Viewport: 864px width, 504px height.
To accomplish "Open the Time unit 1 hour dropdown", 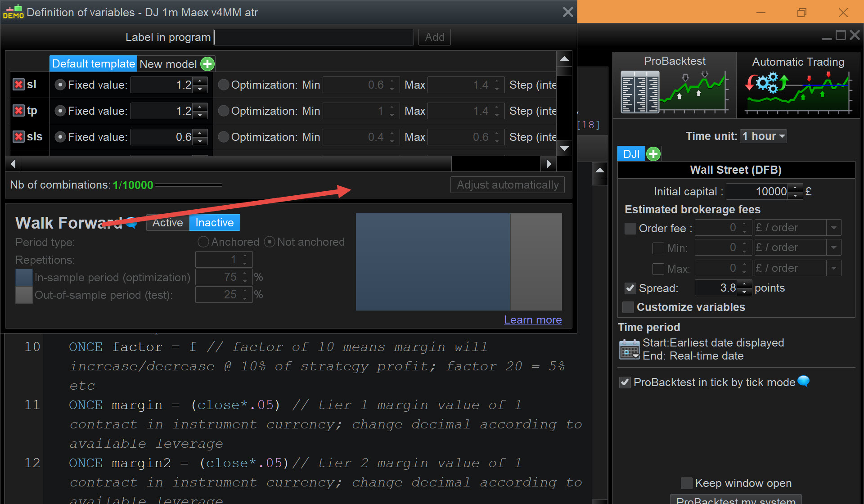I will [764, 136].
